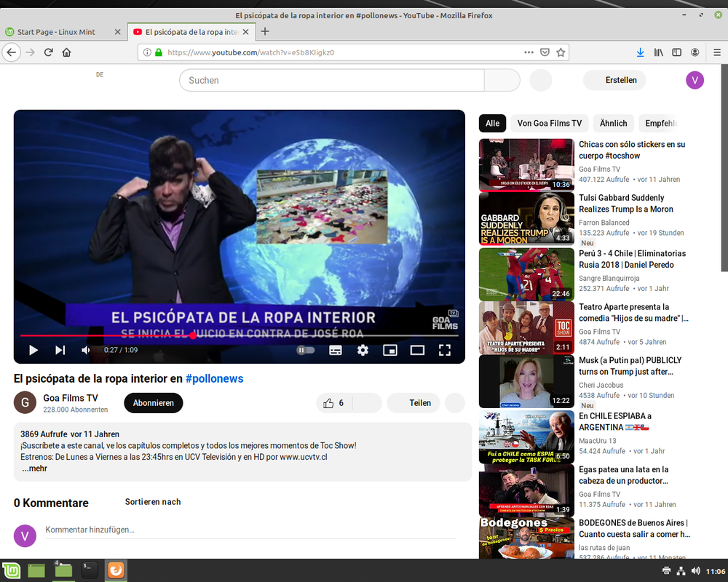Open En CHILE ESPIABA a ARGENTINA thumbnail
728x582 pixels.
[x=526, y=437]
